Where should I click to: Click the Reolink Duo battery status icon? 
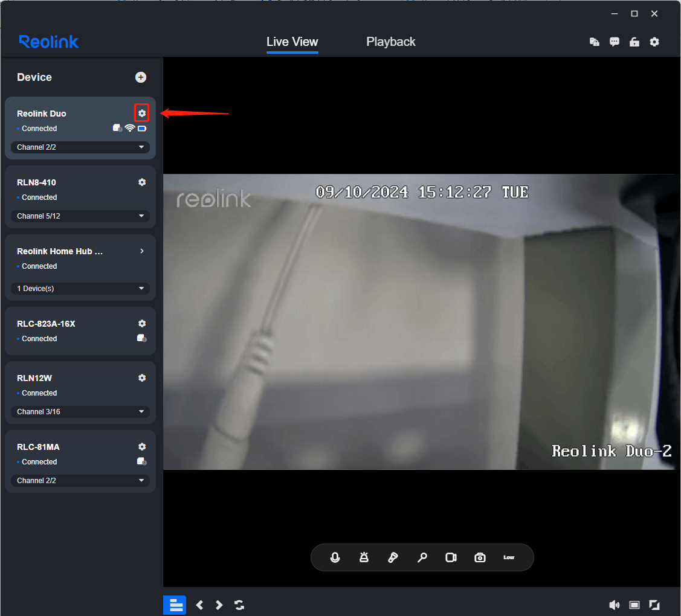[x=142, y=129]
